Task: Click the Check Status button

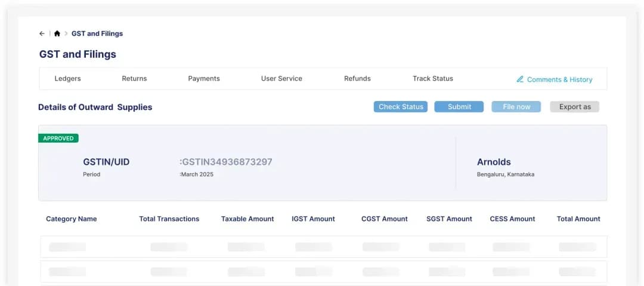Action: pyautogui.click(x=401, y=107)
